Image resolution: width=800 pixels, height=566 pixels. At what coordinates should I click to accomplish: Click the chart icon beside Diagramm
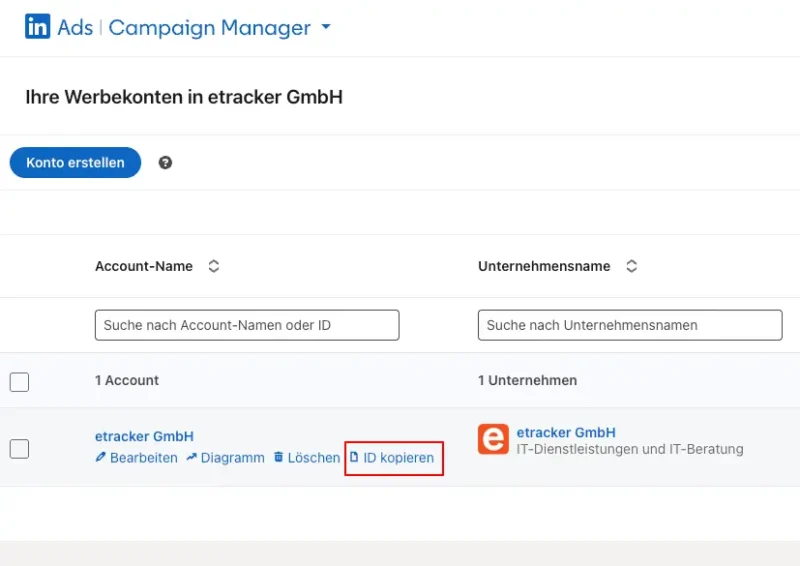(192, 458)
